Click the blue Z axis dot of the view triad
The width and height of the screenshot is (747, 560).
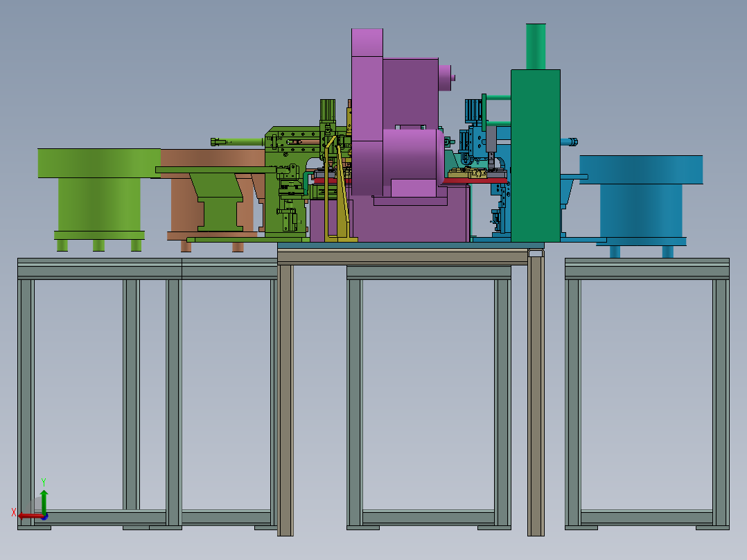tap(44, 516)
